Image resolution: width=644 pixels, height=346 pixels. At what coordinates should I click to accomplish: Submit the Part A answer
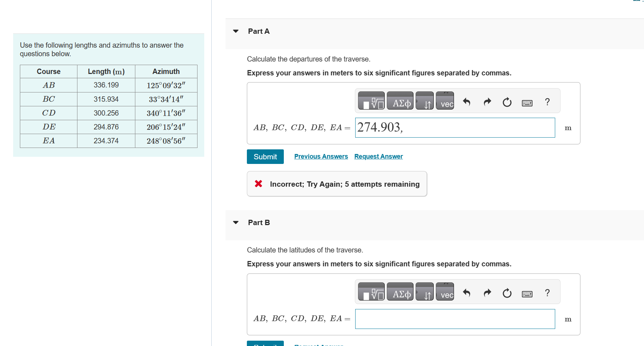coord(265,156)
